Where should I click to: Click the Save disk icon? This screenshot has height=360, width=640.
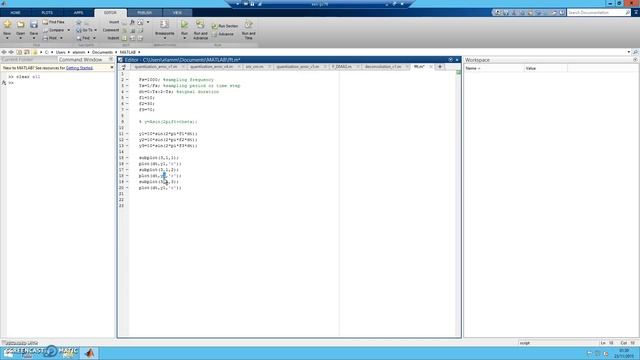coord(34,25)
